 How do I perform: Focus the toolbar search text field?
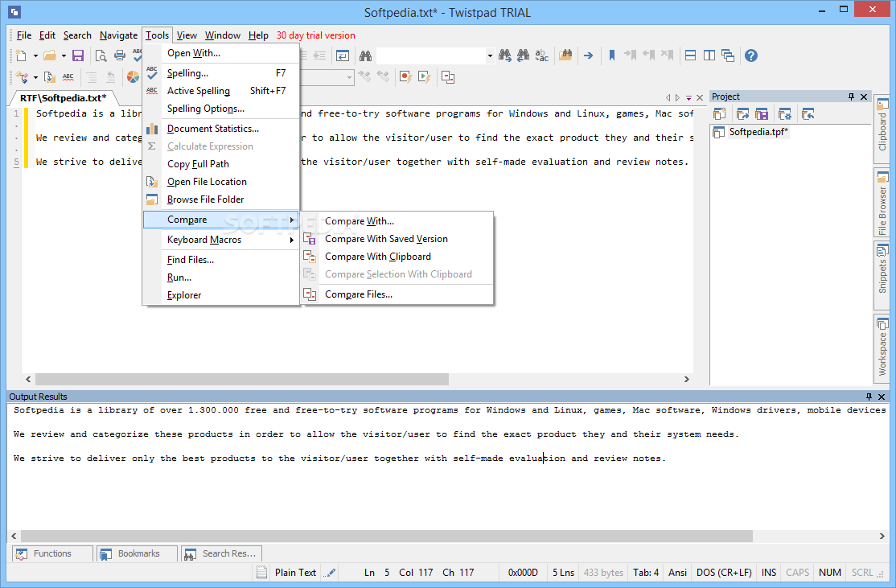click(x=431, y=56)
